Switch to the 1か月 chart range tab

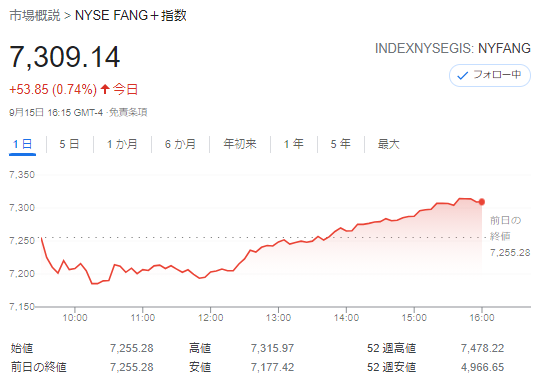click(x=122, y=144)
